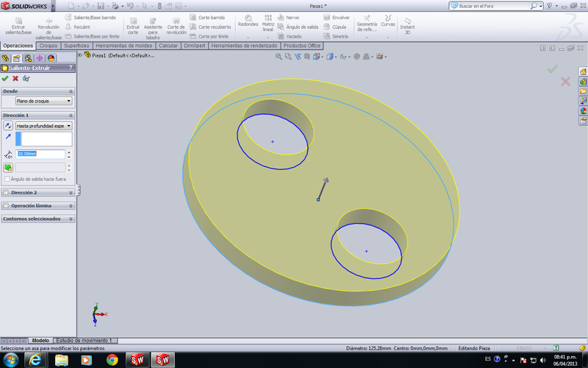Image resolution: width=588 pixels, height=368 pixels.
Task: Open the FeatureManager design tree tab
Action: coord(5,58)
